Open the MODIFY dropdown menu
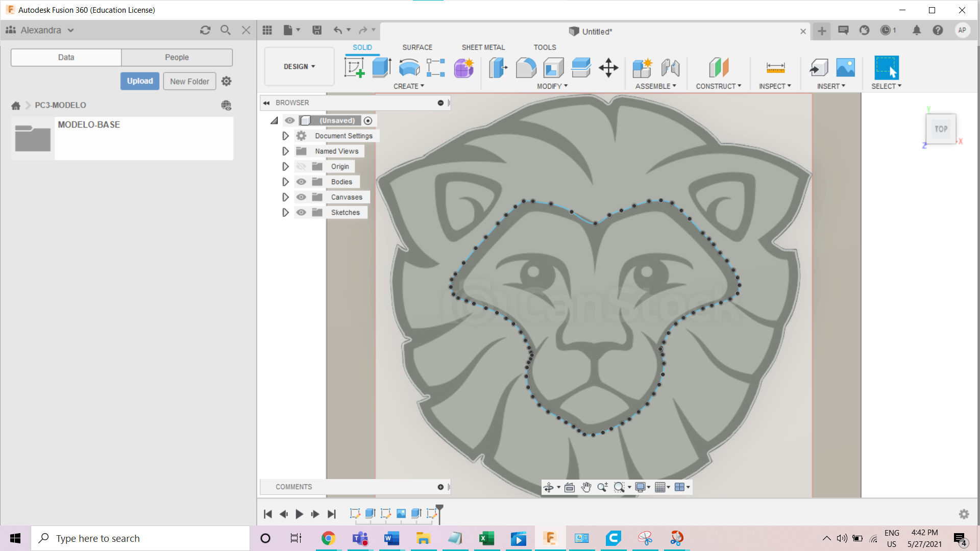980x551 pixels. (x=552, y=86)
